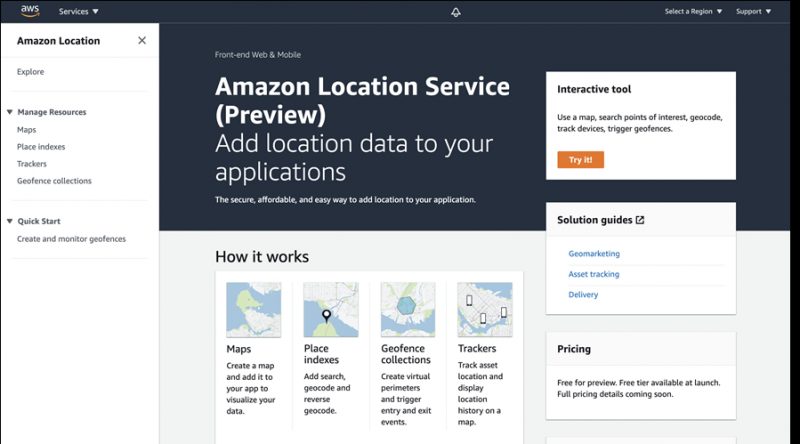Click the Try it! button

(x=580, y=160)
